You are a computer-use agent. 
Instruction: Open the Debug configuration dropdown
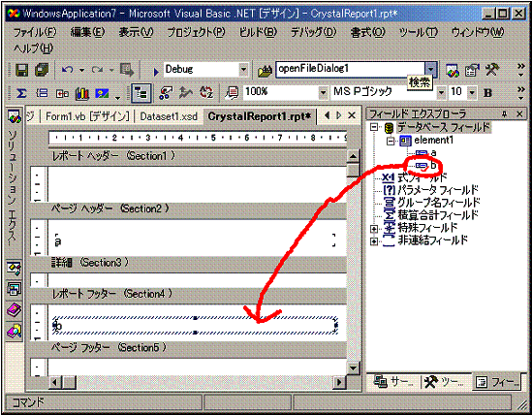(x=243, y=69)
